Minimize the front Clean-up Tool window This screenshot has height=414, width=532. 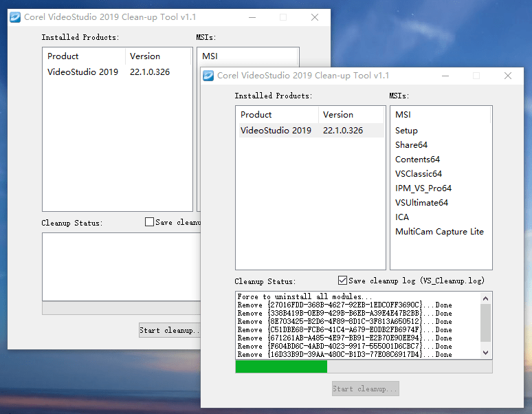[x=445, y=76]
